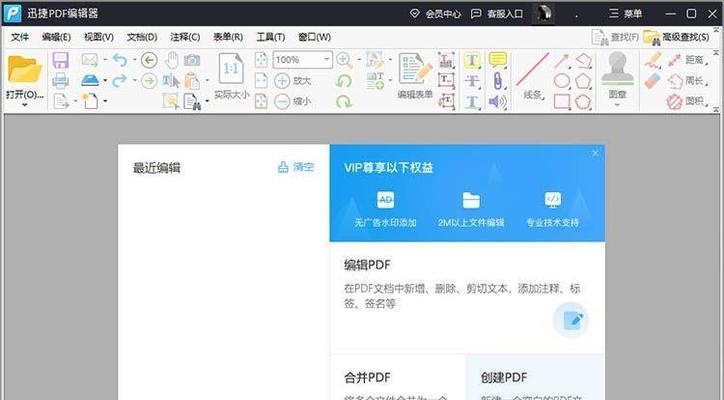
Task: Expand the dropdown arrow beside new document icon
Action: (105, 101)
